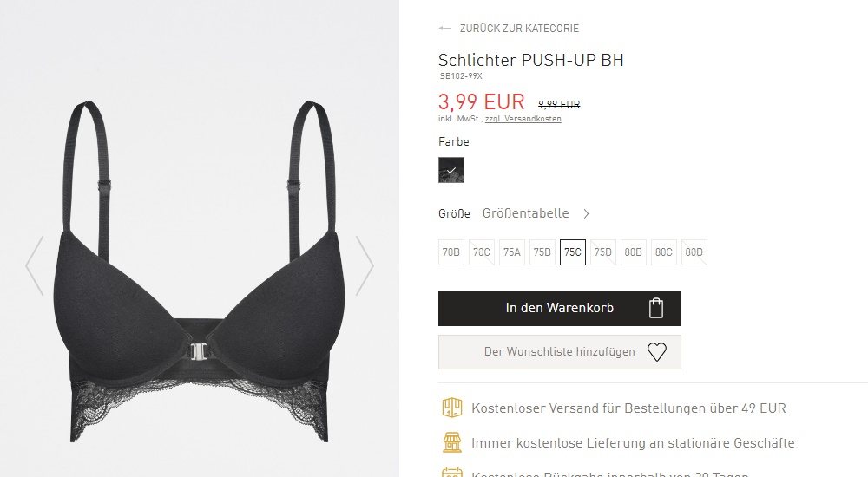Open the Größentabelle size chart

(x=525, y=213)
